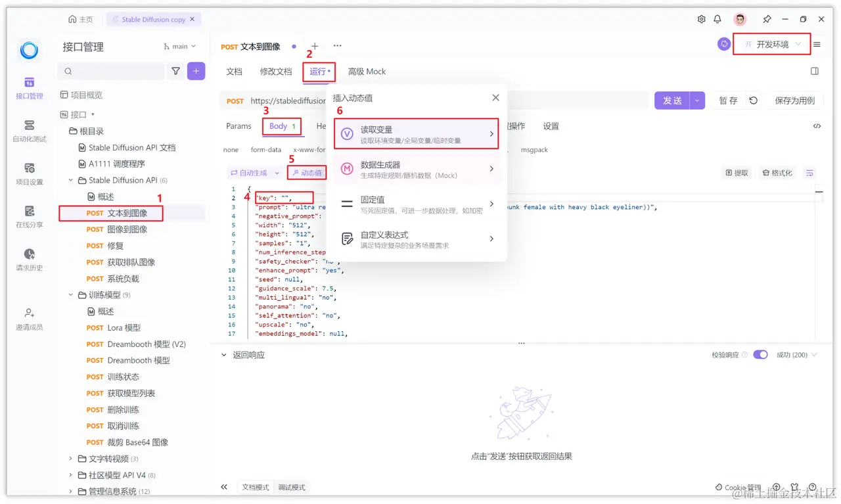Switch to the 高级 Mock tab
This screenshot has height=504, width=841.
(367, 71)
